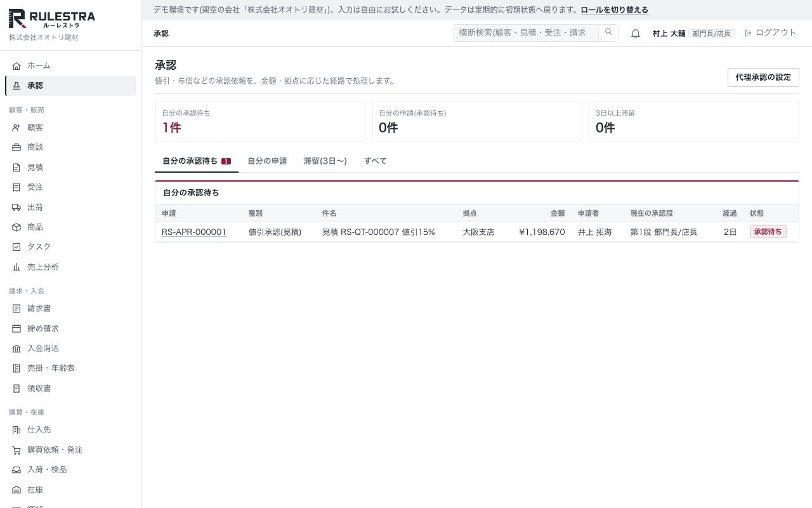
Task: Click the 承認 stamp icon in sidebar
Action: click(16, 86)
